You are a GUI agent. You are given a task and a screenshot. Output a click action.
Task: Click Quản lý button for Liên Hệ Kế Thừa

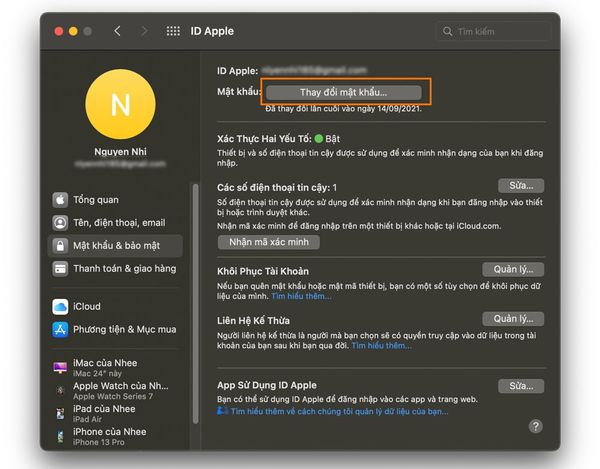513,319
